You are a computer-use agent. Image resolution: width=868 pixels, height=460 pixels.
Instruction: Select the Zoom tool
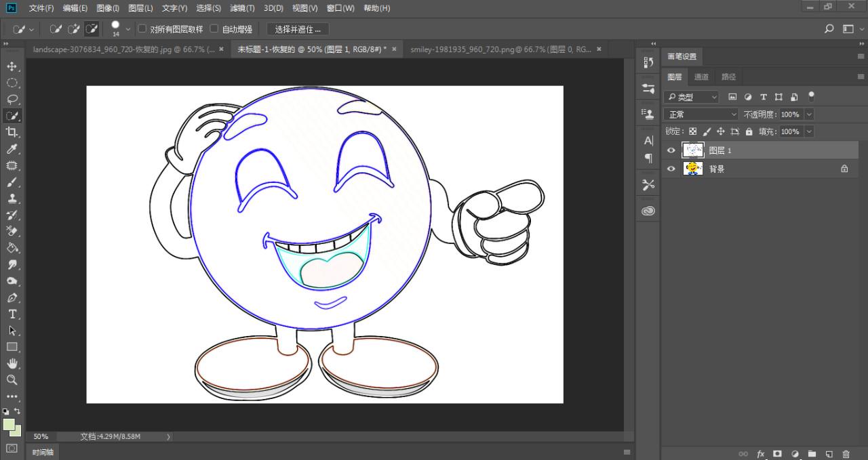pyautogui.click(x=12, y=380)
